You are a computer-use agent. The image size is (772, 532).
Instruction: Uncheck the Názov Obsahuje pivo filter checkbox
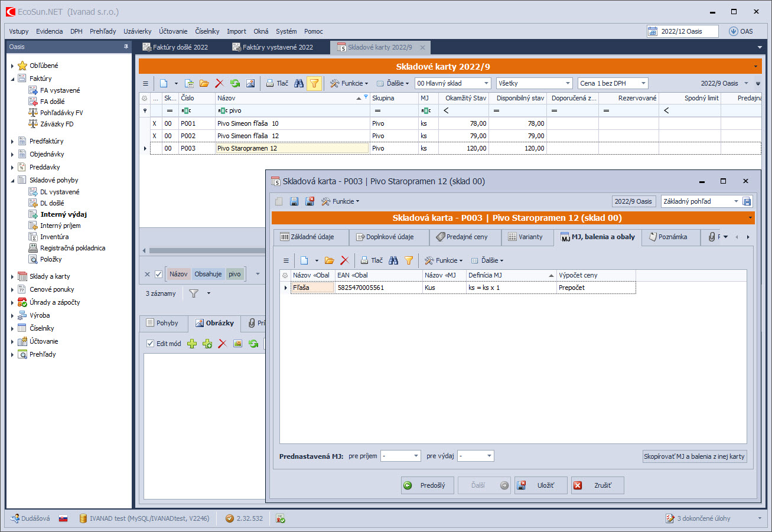[x=158, y=274]
